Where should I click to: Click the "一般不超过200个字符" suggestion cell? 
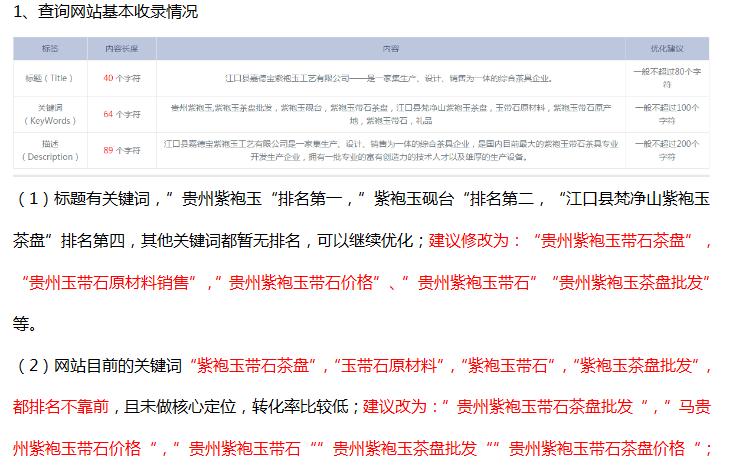pos(667,150)
